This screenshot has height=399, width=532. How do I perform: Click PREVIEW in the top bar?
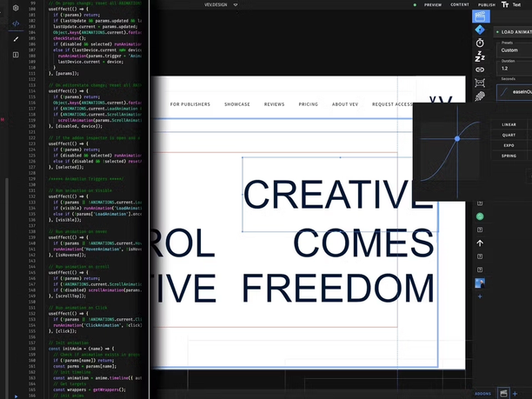(433, 4)
